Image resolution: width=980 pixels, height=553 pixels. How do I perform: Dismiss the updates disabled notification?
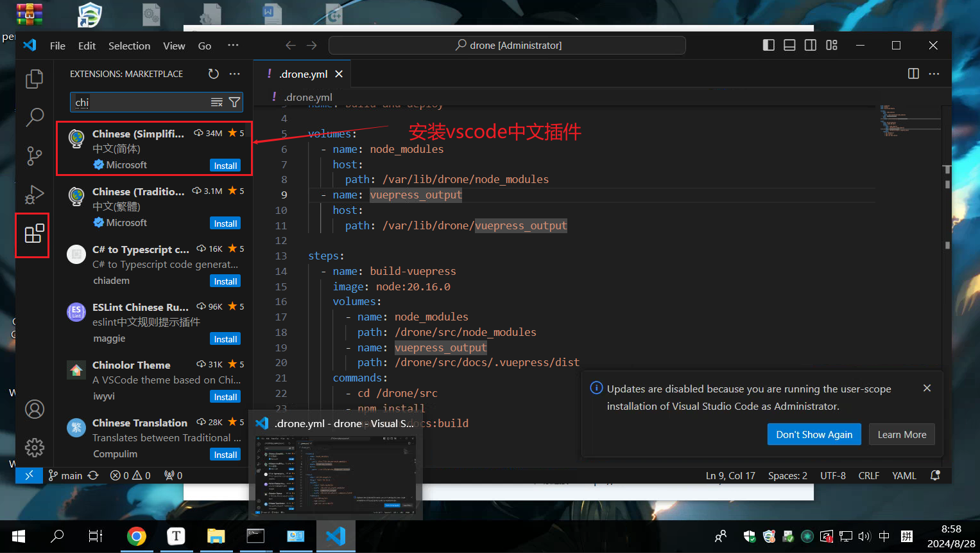click(927, 388)
